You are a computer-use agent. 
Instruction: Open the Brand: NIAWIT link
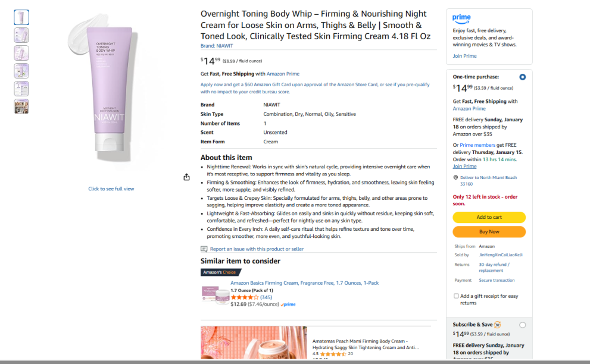click(x=216, y=46)
